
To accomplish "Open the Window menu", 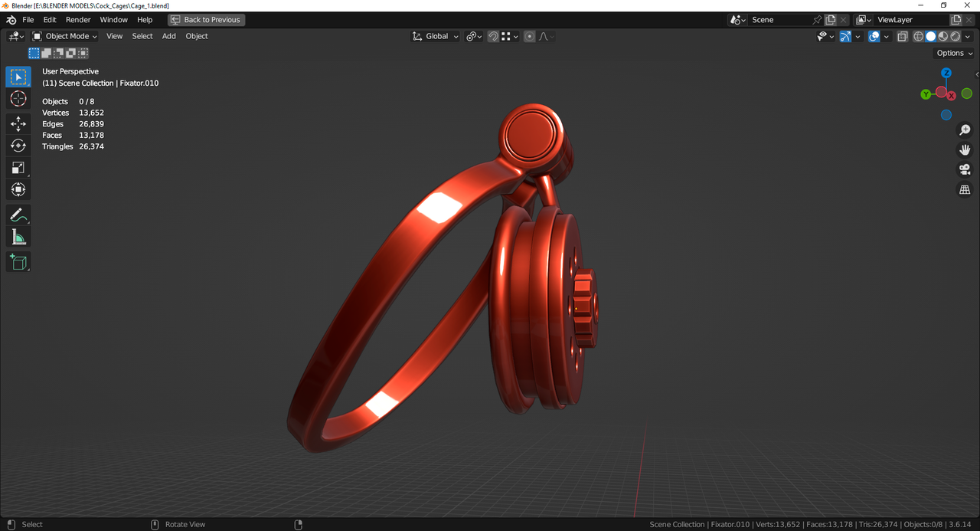I will click(114, 20).
